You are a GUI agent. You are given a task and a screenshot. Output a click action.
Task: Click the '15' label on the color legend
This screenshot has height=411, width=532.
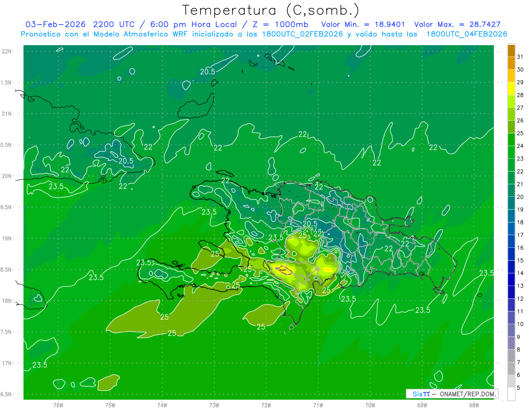tap(520, 260)
